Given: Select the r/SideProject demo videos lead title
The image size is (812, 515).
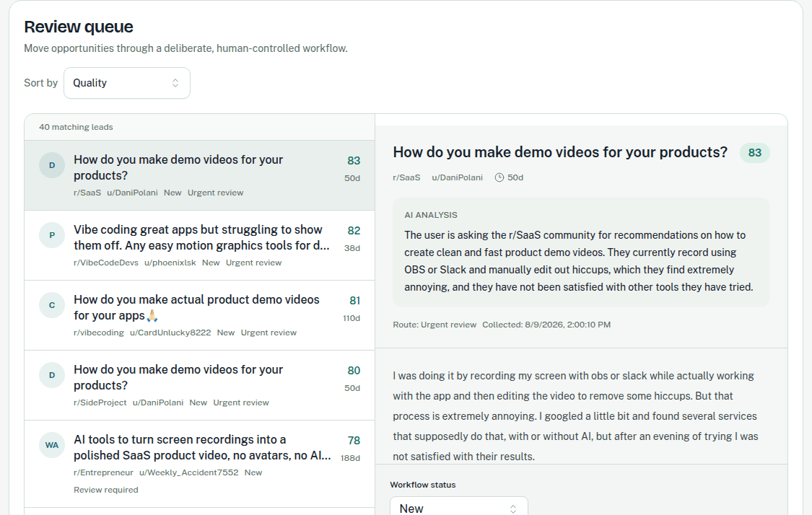Looking at the screenshot, I should (x=178, y=377).
